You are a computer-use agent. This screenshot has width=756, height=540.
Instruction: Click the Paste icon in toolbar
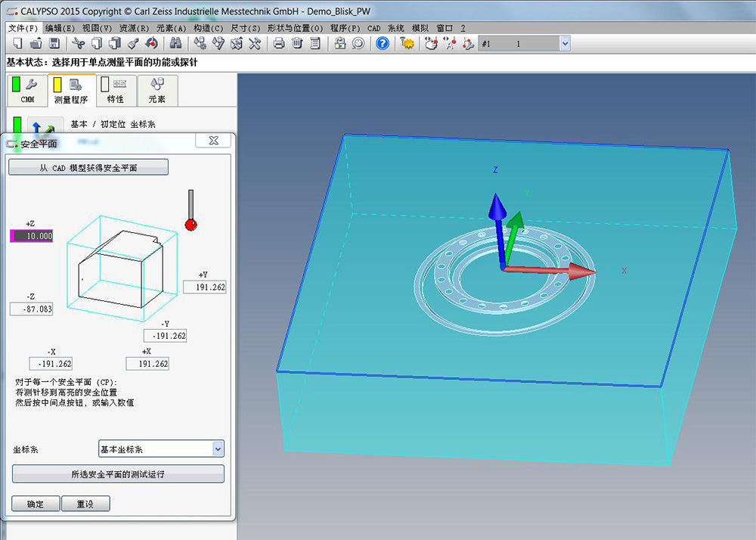(x=115, y=44)
